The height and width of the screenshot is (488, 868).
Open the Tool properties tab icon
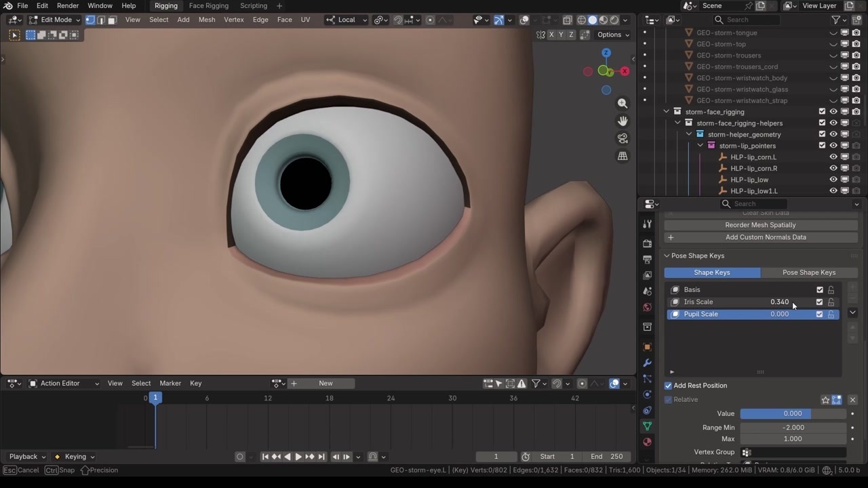tap(647, 224)
